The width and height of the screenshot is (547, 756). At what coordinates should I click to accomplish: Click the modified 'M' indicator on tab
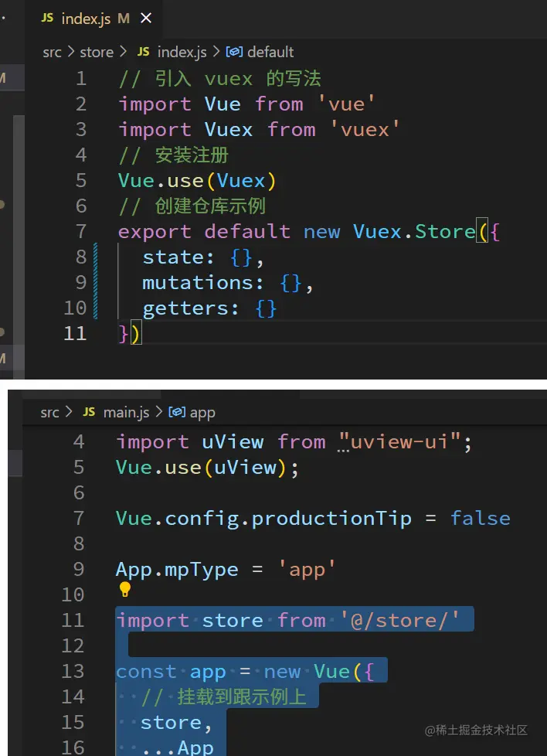pyautogui.click(x=124, y=19)
